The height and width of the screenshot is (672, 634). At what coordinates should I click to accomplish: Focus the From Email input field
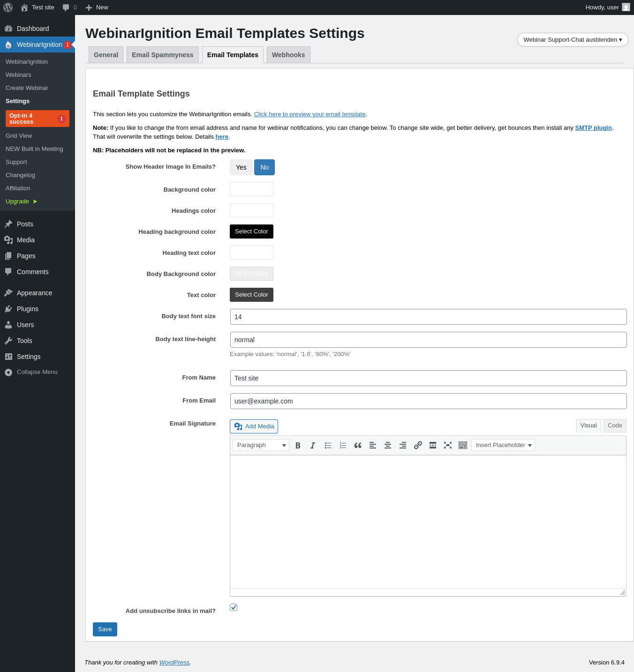[x=429, y=401]
